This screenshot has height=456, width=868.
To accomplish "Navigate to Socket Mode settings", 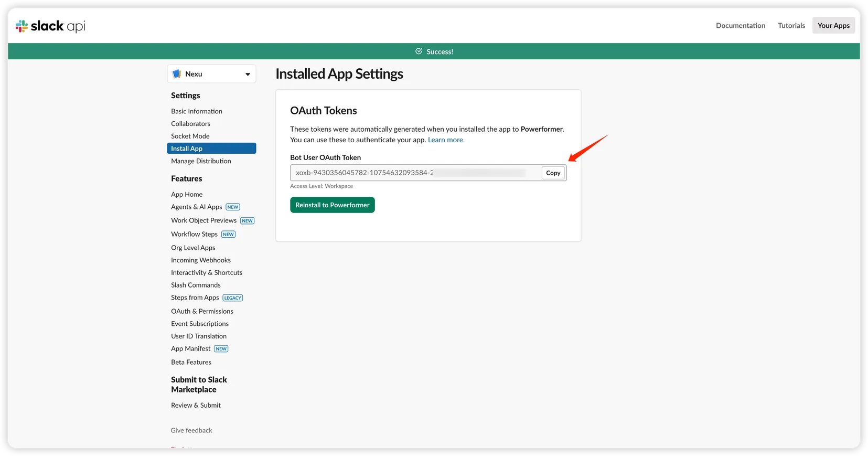I will (x=190, y=136).
